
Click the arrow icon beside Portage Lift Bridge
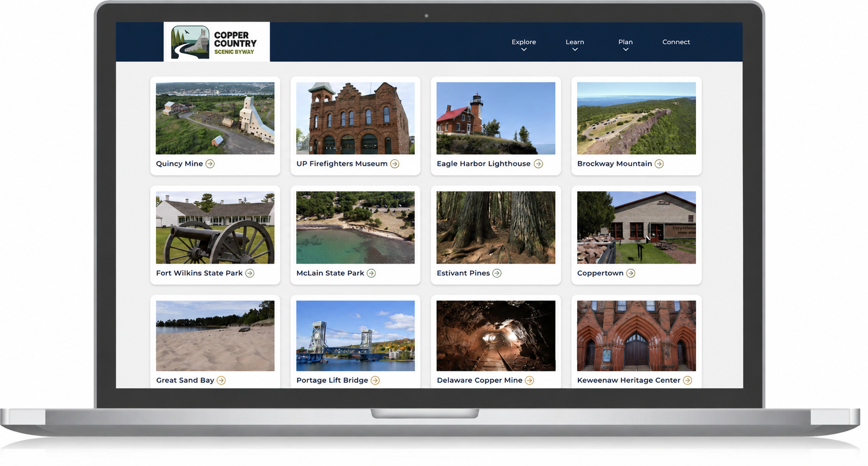[x=375, y=380]
